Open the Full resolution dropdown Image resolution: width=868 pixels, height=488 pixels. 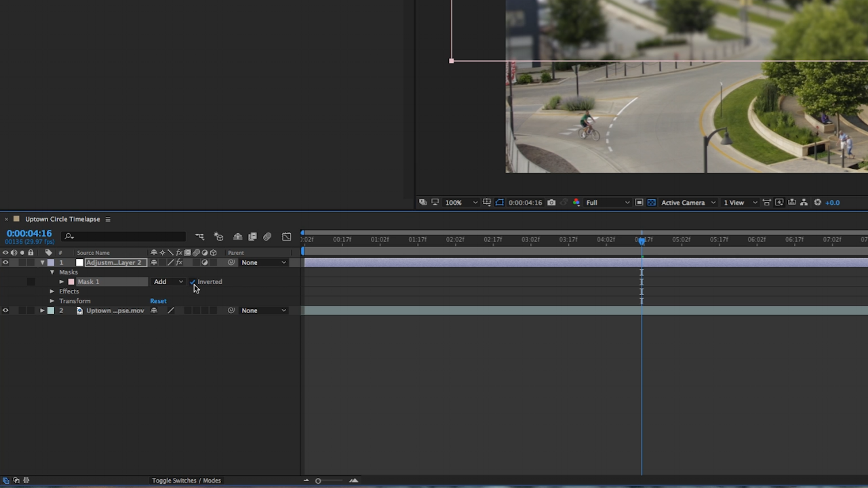pyautogui.click(x=608, y=203)
